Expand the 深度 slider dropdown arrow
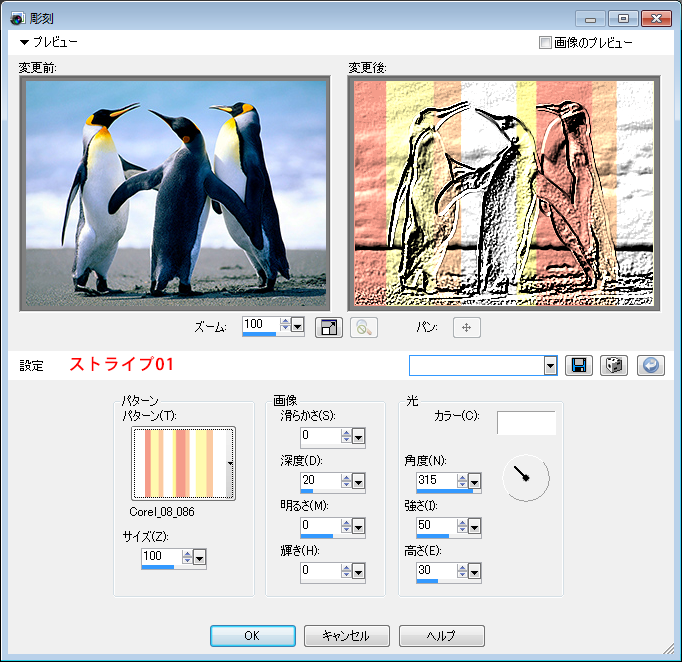This screenshot has width=682, height=662. click(x=358, y=481)
